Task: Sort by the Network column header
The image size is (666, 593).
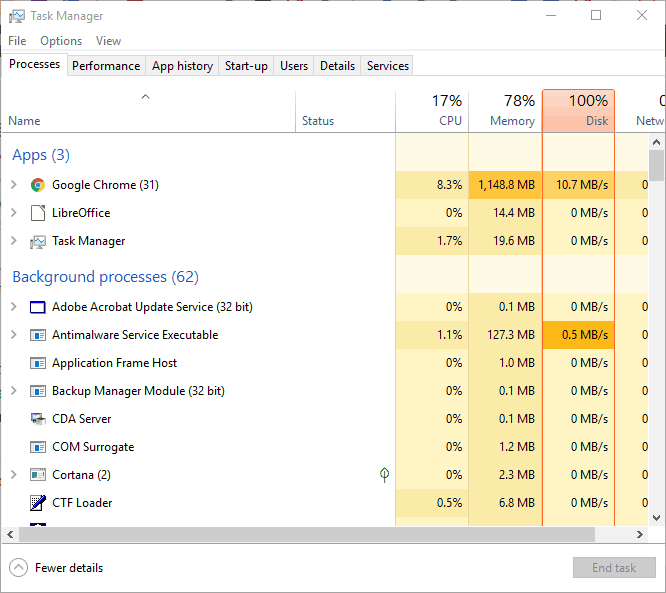Action: tap(641, 111)
